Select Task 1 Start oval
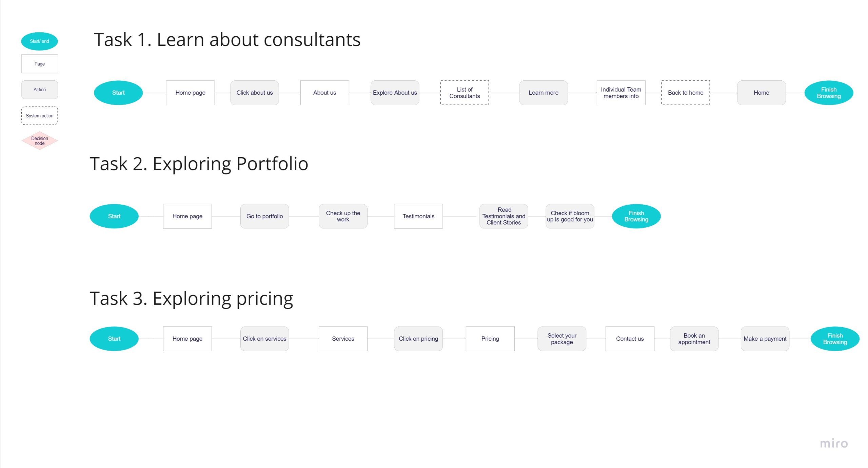This screenshot has height=468, width=868. tap(118, 93)
